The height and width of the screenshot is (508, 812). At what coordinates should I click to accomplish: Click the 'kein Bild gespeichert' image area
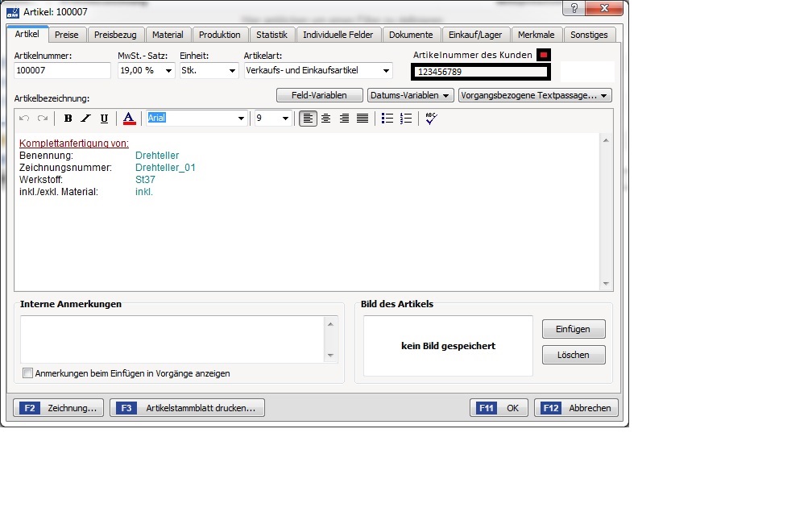click(x=449, y=346)
